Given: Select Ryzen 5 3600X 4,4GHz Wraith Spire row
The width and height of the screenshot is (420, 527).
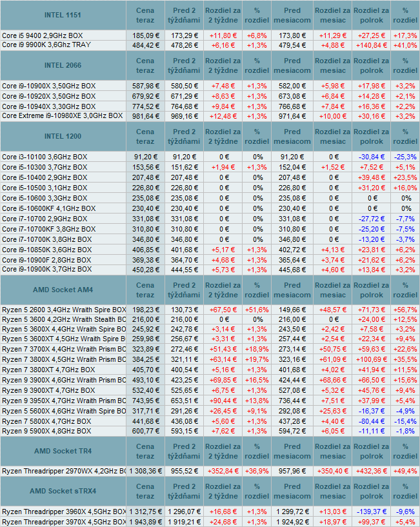Looking at the screenshot, I should pos(64,330).
